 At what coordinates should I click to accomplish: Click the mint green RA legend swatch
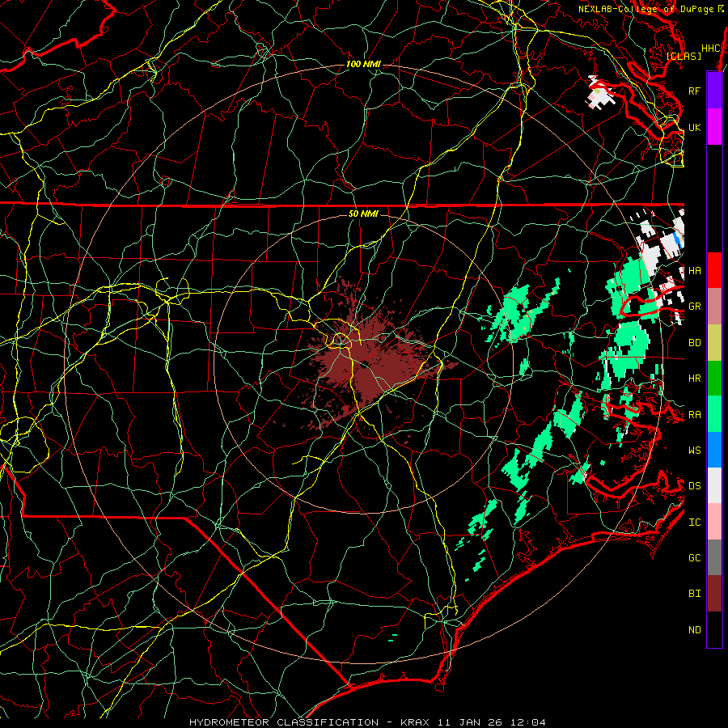(714, 414)
